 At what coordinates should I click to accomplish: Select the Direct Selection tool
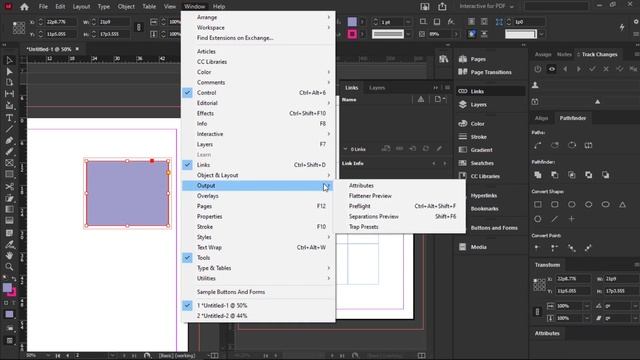[9, 71]
